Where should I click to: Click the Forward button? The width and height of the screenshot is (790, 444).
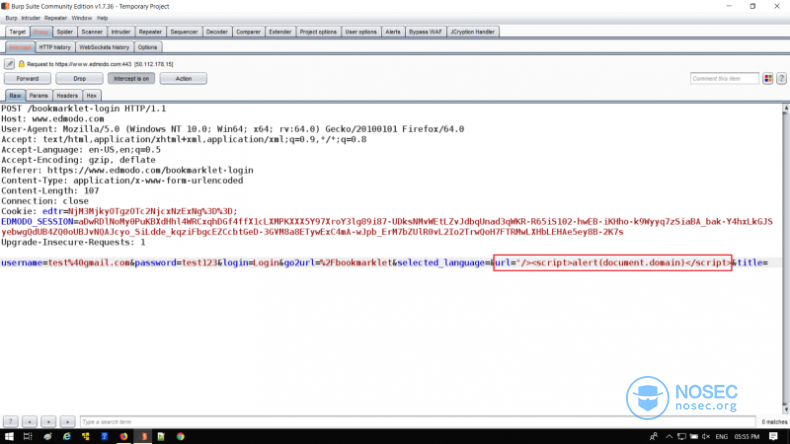(28, 79)
